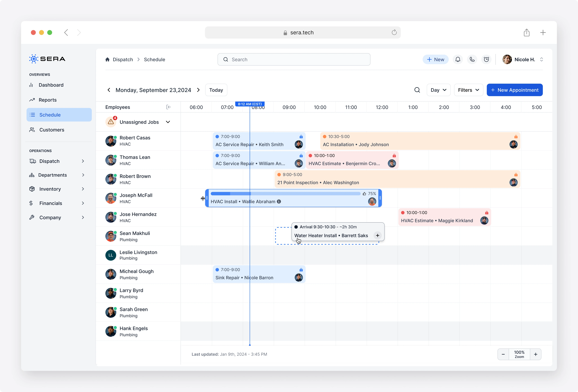Open the Day view dropdown
578x392 pixels.
point(438,90)
